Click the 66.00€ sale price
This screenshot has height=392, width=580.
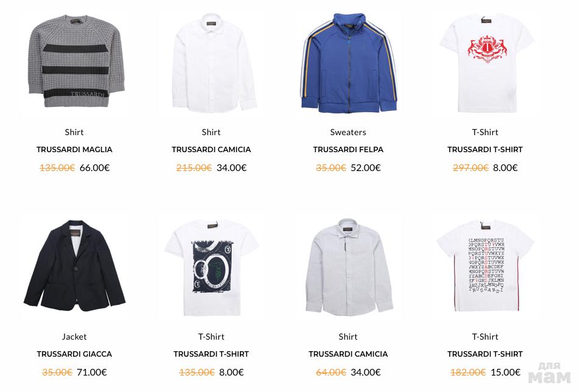click(95, 168)
